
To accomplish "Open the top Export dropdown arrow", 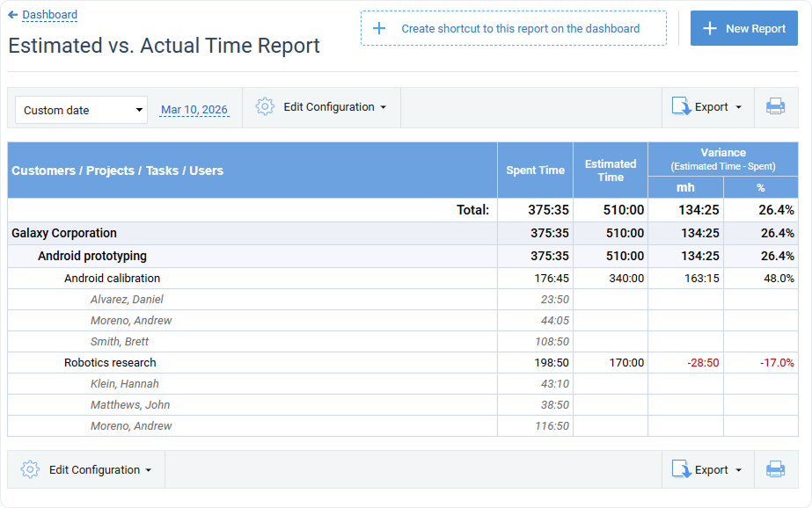I will point(737,105).
